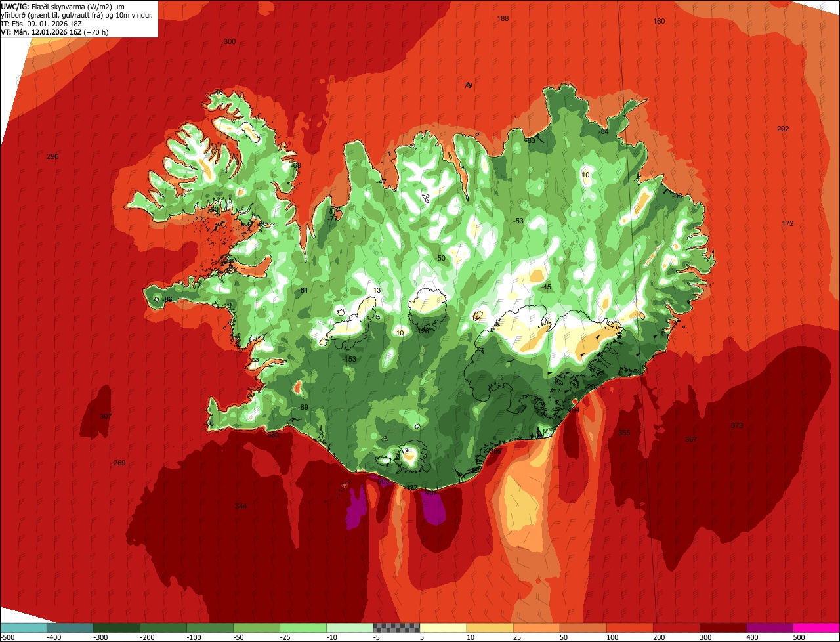The width and height of the screenshot is (840, 642).
Task: Click the purple 400 to 500 legend swatch
Action: tap(768, 628)
